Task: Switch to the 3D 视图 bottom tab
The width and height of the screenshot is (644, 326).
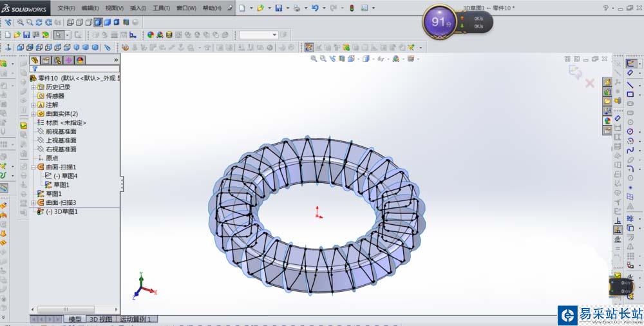Action: click(100, 319)
